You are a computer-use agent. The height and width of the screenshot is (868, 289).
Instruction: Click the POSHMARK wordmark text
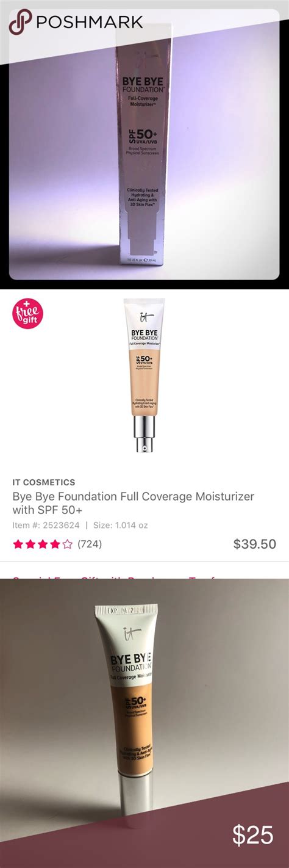tap(90, 23)
